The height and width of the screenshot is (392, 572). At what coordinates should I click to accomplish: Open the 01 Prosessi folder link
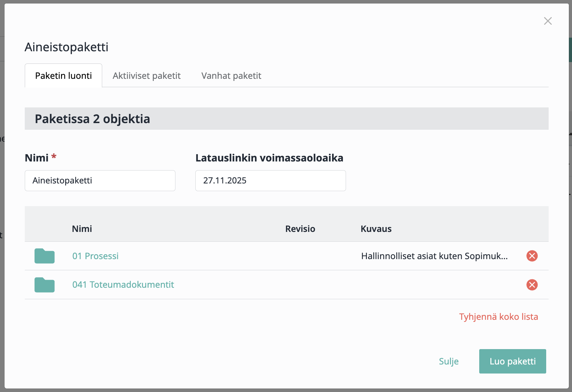tap(95, 256)
